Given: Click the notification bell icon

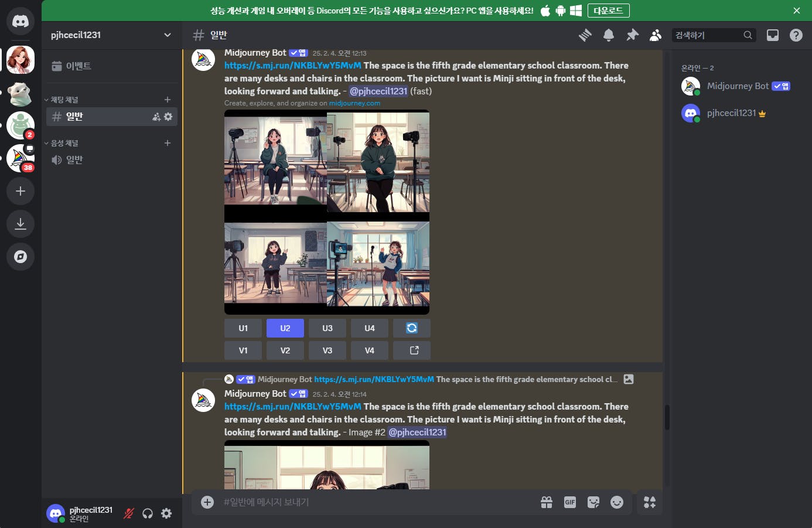Looking at the screenshot, I should coord(609,35).
